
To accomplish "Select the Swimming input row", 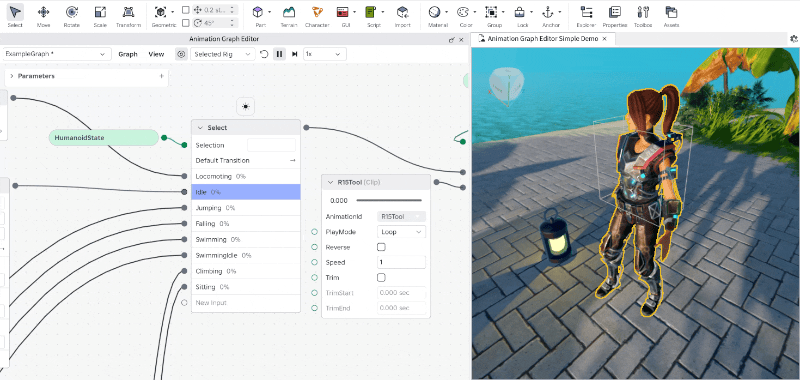I will click(x=246, y=240).
